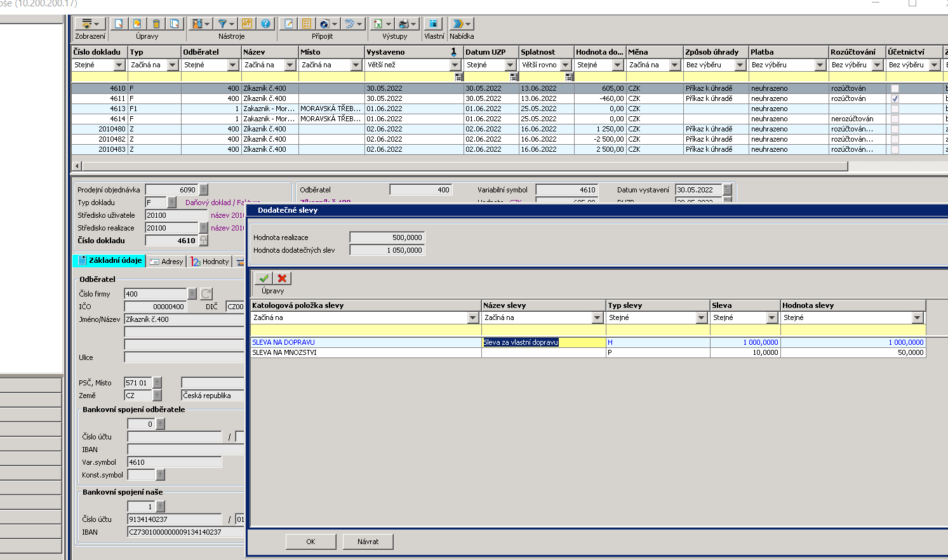Image resolution: width=948 pixels, height=560 pixels.
Task: Click the trash can delete icon
Action: point(156,24)
